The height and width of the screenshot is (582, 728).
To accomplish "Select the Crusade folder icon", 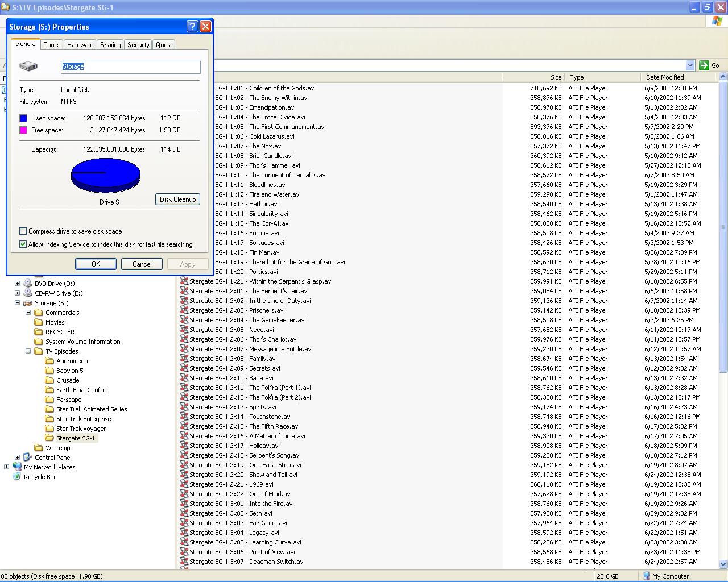I will [49, 380].
